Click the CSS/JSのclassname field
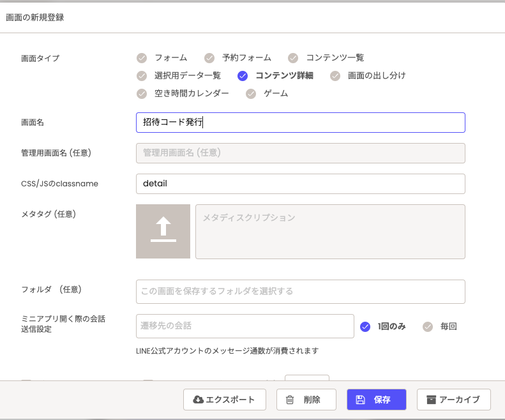This screenshot has width=505, height=420. pos(300,183)
